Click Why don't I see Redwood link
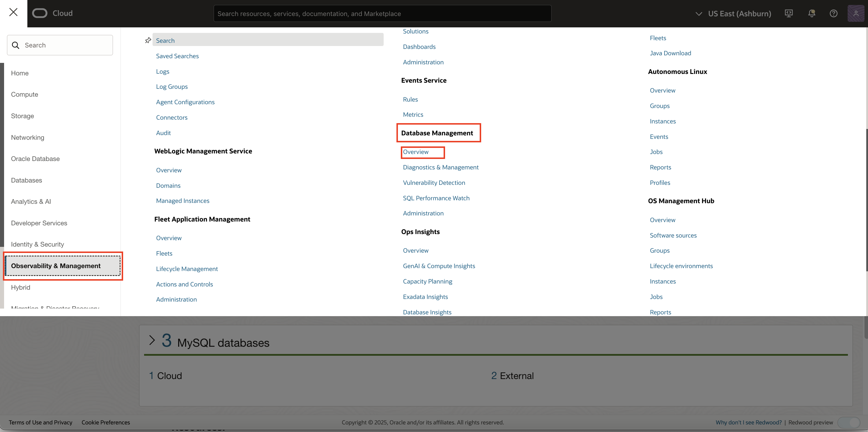Image resolution: width=868 pixels, height=432 pixels. [x=749, y=422]
